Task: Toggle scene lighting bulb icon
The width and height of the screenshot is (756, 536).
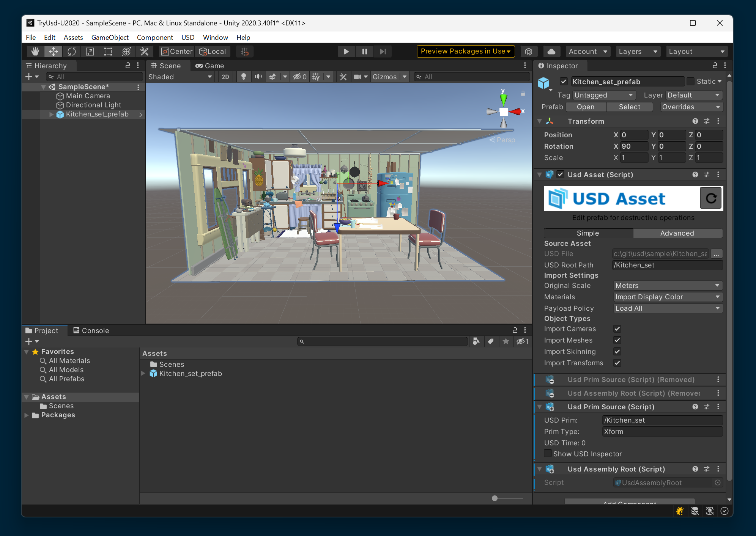Action: (x=244, y=77)
